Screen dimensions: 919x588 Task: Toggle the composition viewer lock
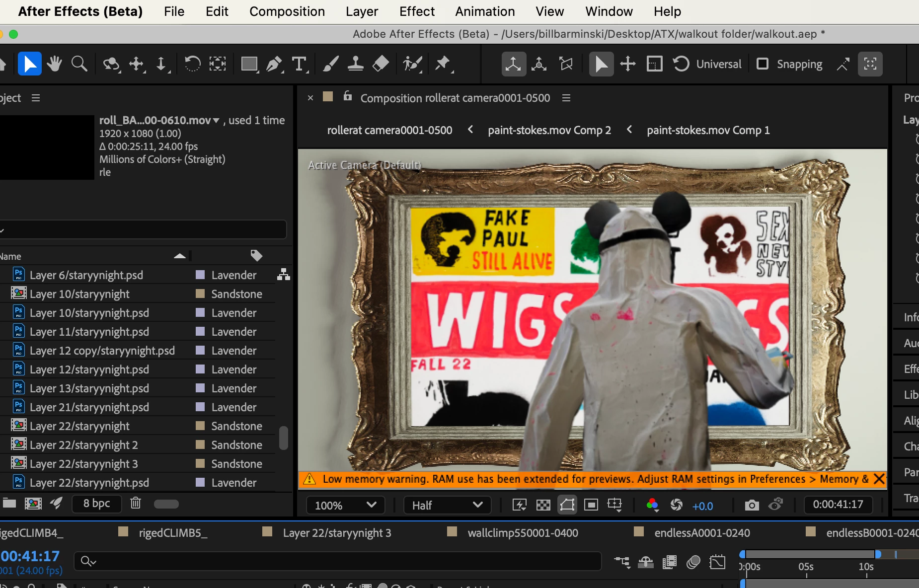coord(348,96)
